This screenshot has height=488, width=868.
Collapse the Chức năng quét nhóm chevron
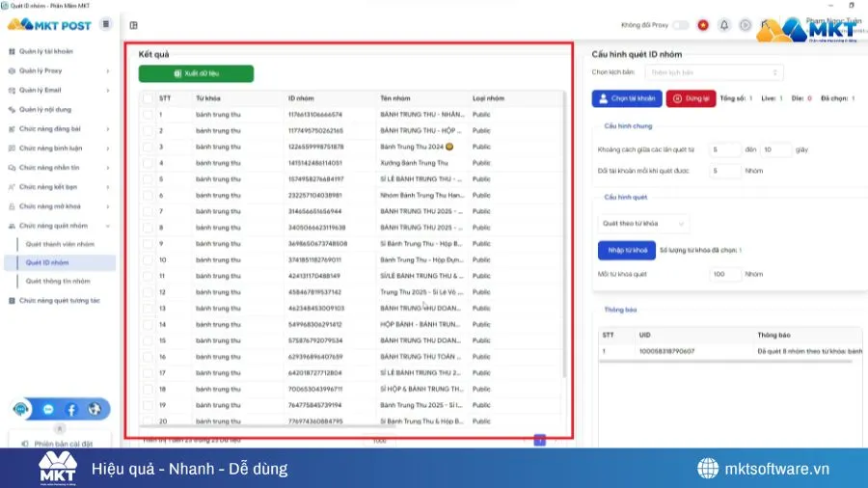(108, 226)
